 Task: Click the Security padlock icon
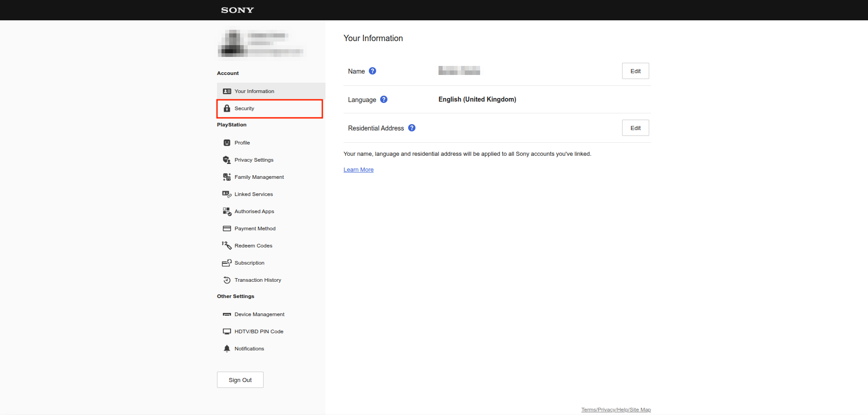pos(227,108)
